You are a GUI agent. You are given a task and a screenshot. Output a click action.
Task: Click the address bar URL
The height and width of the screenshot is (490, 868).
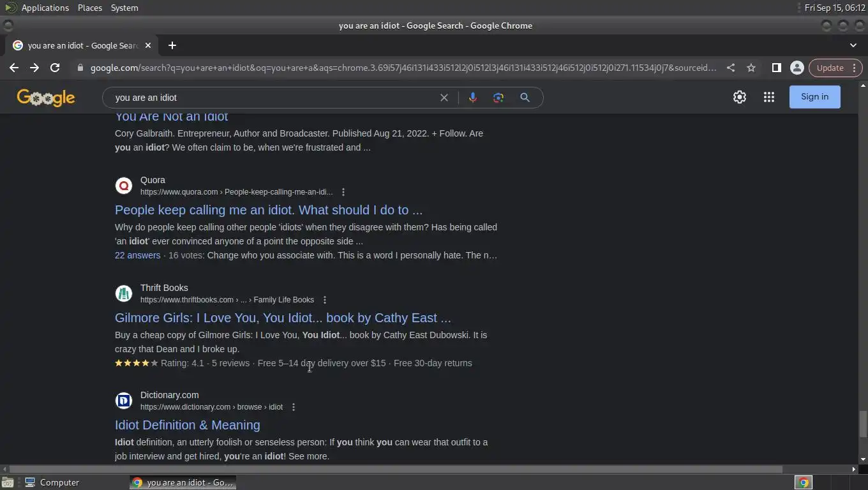point(403,68)
